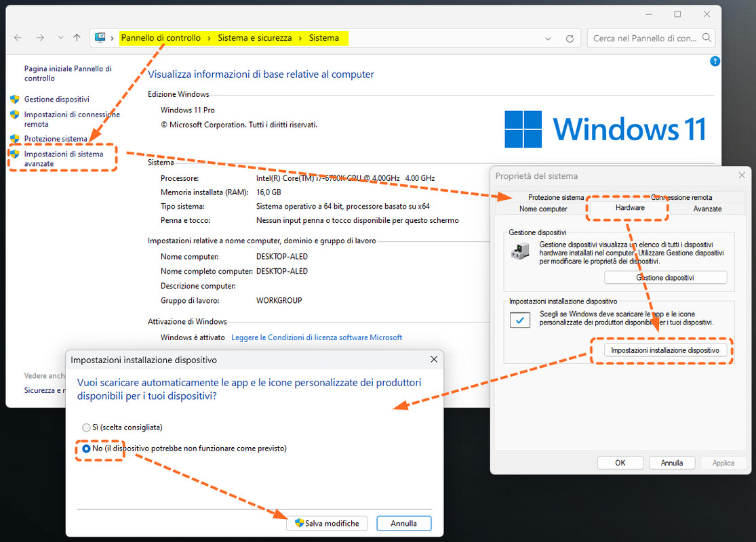The width and height of the screenshot is (756, 542).
Task: Maximize the Sistema window
Action: coord(677,14)
